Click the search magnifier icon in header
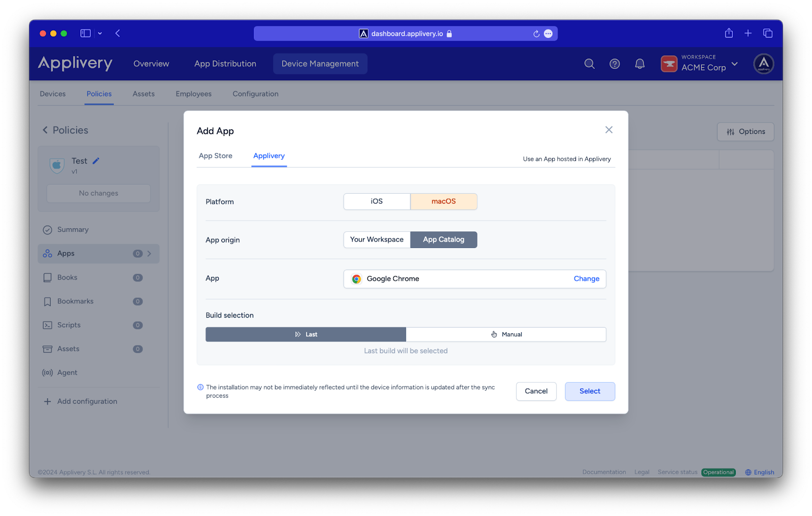Viewport: 812px width, 516px height. click(589, 64)
